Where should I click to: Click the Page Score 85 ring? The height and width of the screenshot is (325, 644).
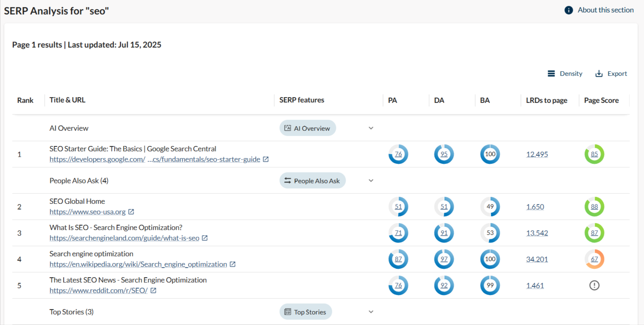(594, 154)
